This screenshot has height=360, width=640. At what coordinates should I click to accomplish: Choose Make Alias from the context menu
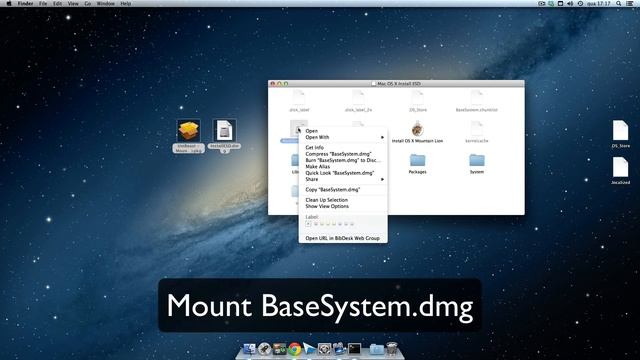[x=343, y=167]
